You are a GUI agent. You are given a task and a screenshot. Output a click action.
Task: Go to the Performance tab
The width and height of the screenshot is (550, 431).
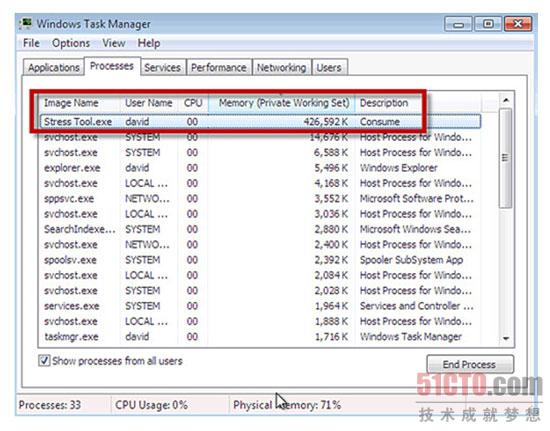tap(219, 67)
